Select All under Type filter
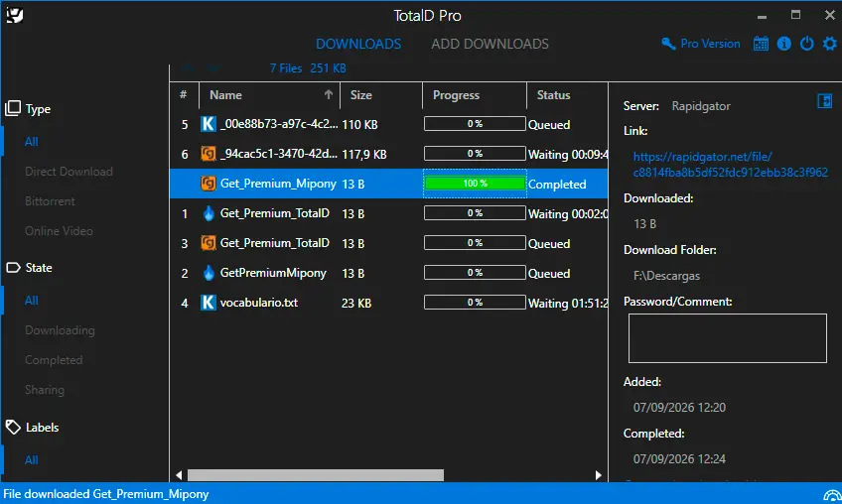The height and width of the screenshot is (504, 842). tap(31, 142)
